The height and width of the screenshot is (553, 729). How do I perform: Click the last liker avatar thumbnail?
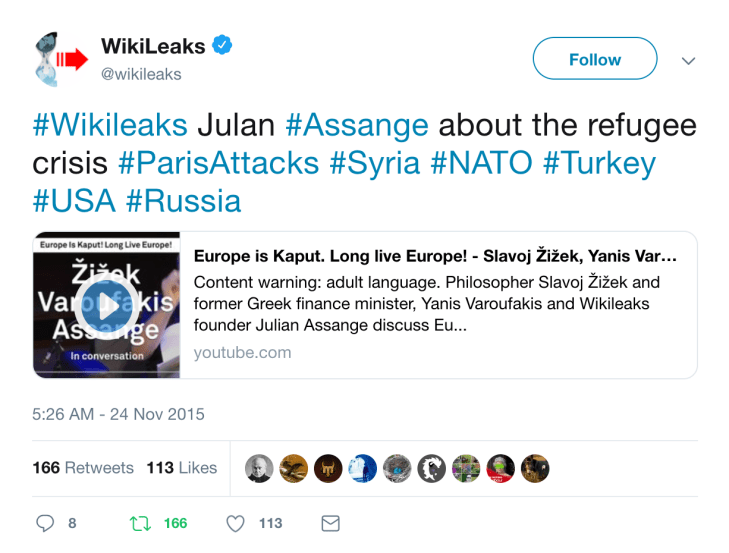tap(536, 468)
